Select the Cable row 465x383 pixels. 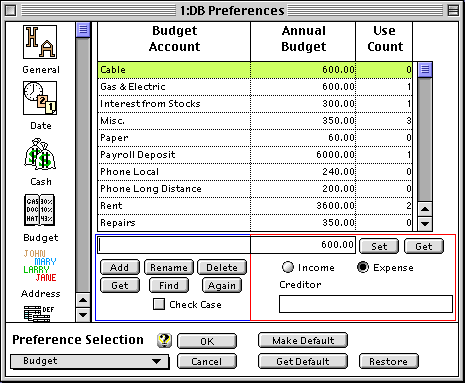[x=255, y=70]
